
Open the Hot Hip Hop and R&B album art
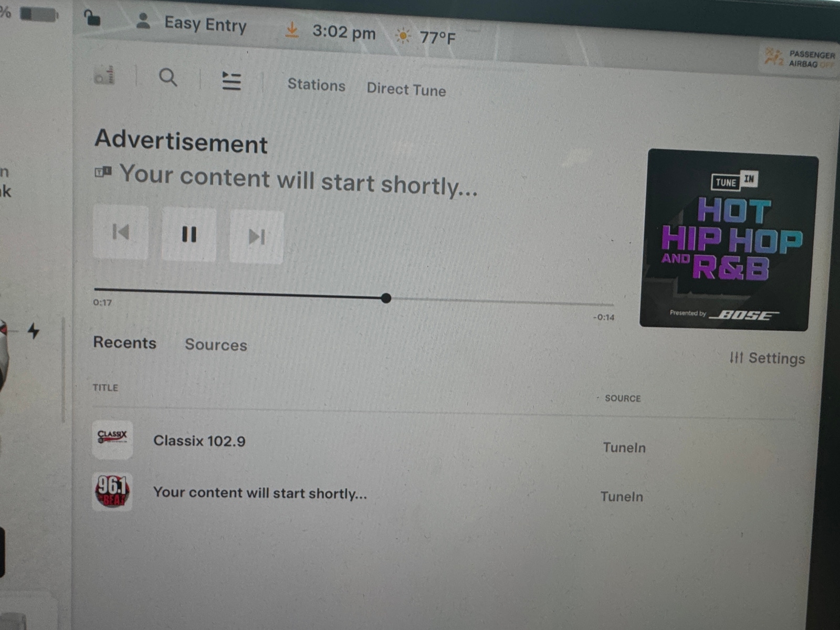729,240
